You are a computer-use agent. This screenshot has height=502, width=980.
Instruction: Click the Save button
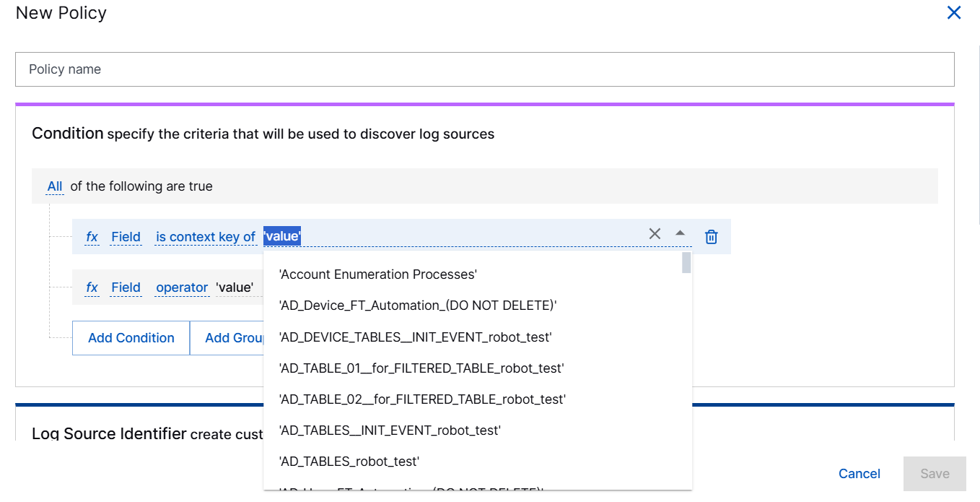(935, 474)
